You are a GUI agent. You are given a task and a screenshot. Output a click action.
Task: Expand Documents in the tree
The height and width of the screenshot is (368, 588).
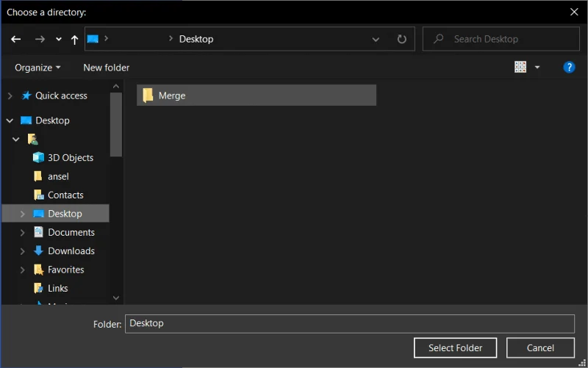tap(23, 233)
